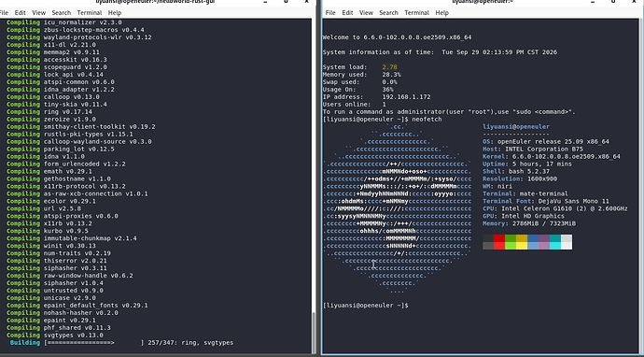Click the cyan neofetch color block
This screenshot has width=644, height=357.
point(555,246)
